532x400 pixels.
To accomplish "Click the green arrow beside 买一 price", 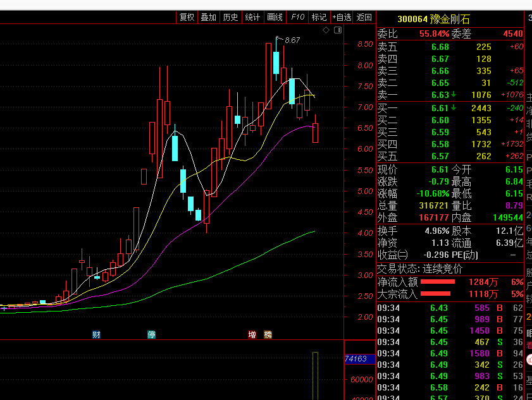I will pos(454,108).
